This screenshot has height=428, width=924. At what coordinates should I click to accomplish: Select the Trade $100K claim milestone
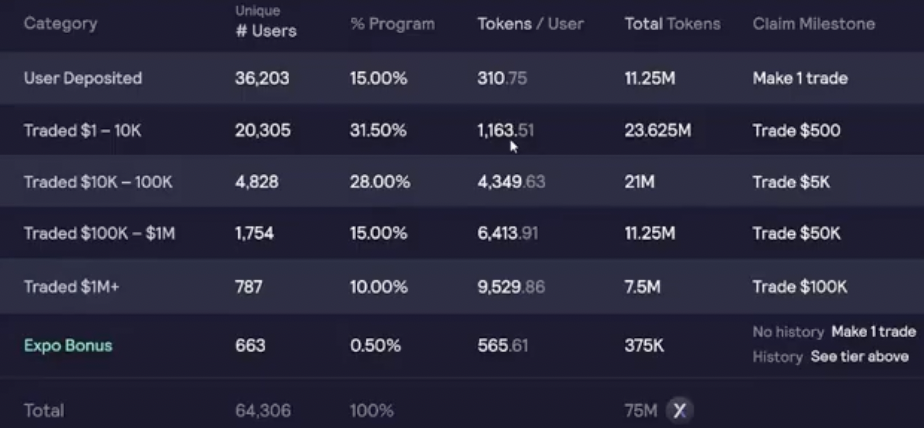coord(800,287)
